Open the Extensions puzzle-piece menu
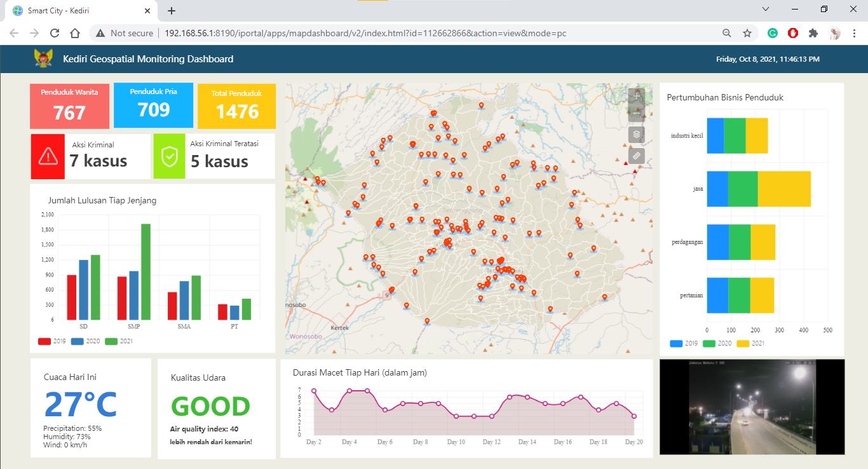This screenshot has width=868, height=469. (x=813, y=33)
